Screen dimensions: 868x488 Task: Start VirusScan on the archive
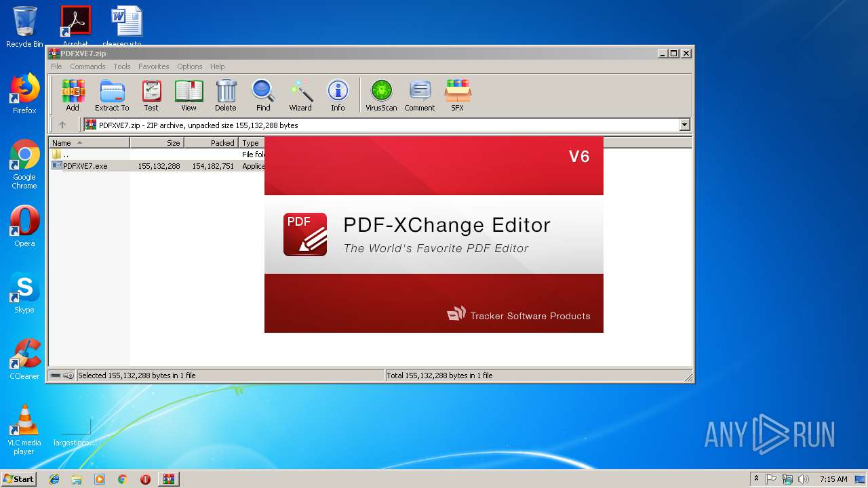(381, 95)
